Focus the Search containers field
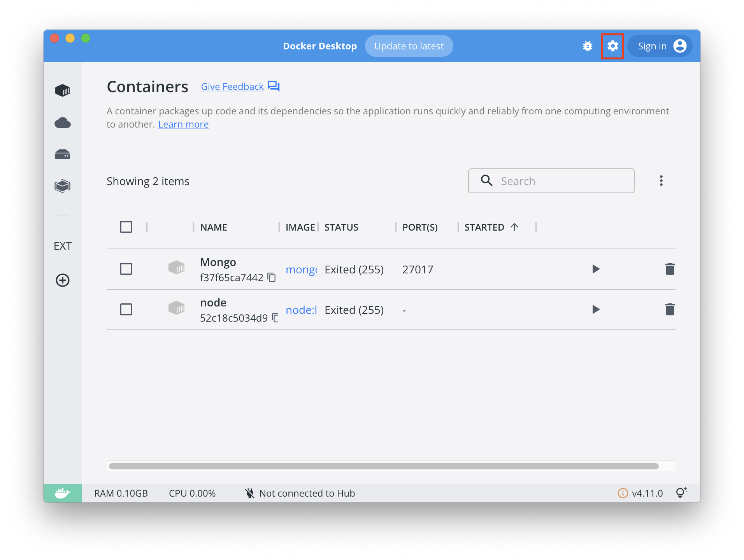The image size is (744, 560). click(551, 181)
